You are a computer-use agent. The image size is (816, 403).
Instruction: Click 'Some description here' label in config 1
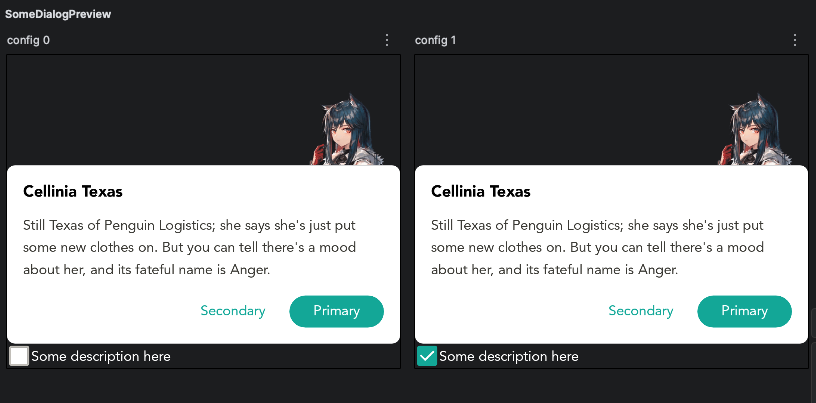509,356
